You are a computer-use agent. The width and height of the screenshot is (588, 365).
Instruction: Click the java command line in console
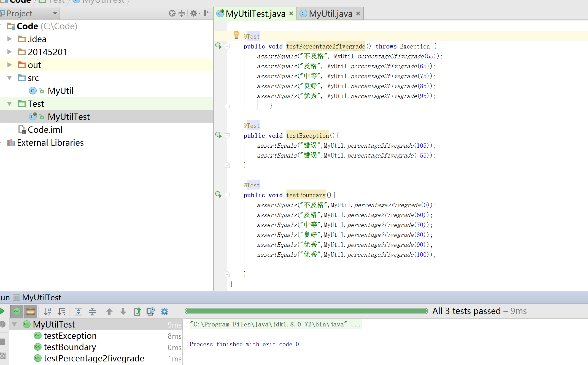tap(275, 324)
